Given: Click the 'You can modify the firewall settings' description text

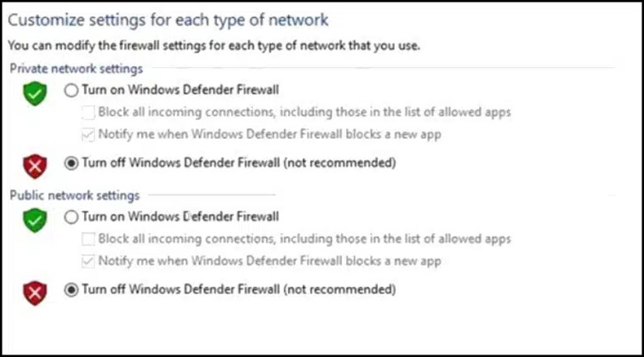Looking at the screenshot, I should (213, 46).
